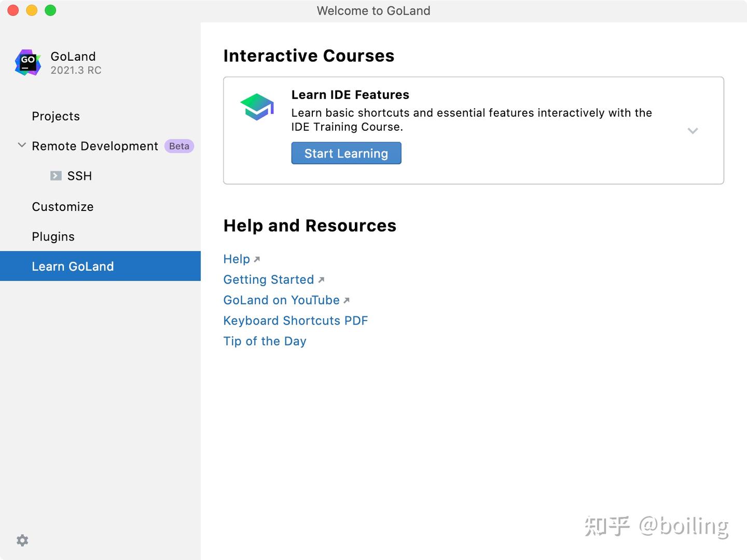
Task: Click the Start Learning button
Action: coord(346,153)
